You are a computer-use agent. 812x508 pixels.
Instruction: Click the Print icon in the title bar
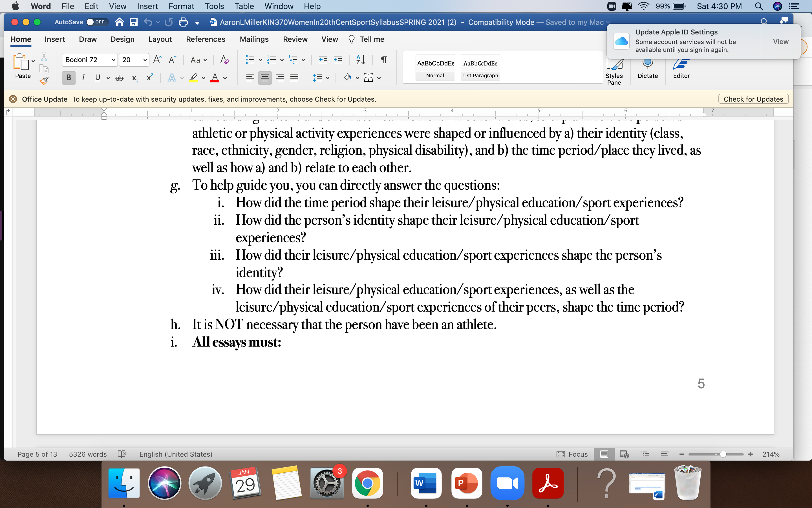pos(183,22)
